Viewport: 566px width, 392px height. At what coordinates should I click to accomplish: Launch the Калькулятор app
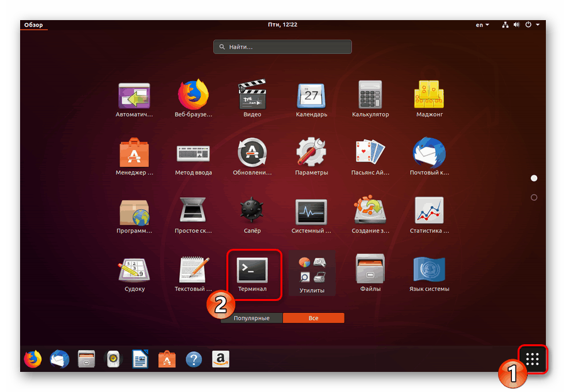tap(370, 99)
